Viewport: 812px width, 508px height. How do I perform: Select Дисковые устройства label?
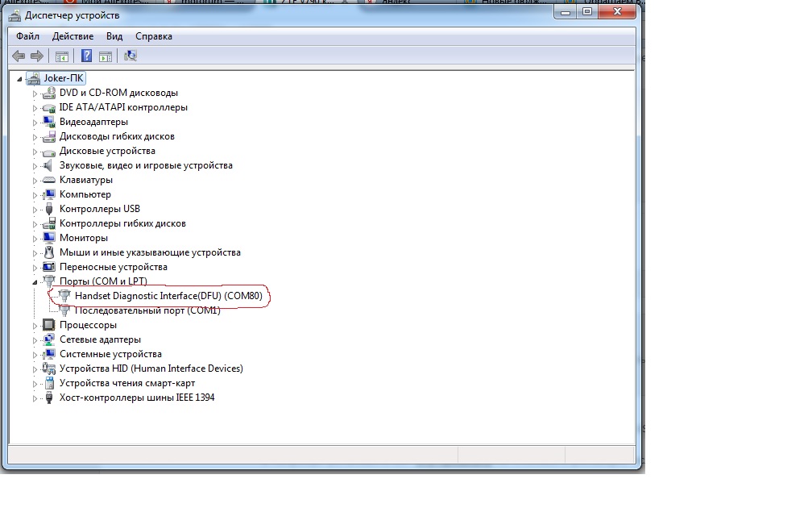pyautogui.click(x=107, y=151)
